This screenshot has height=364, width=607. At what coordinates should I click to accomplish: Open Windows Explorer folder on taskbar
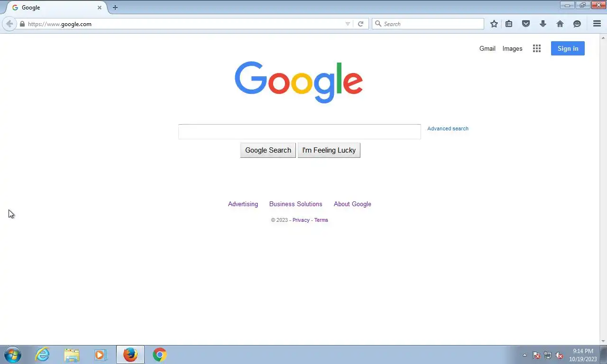[72, 355]
